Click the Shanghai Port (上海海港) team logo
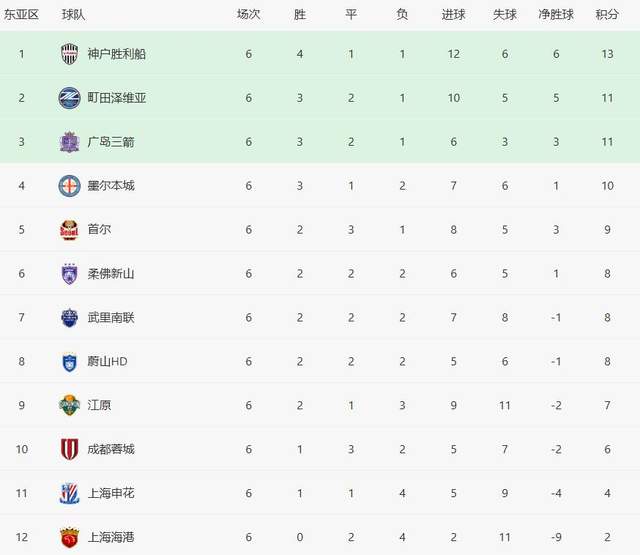640x555 pixels. 69,537
